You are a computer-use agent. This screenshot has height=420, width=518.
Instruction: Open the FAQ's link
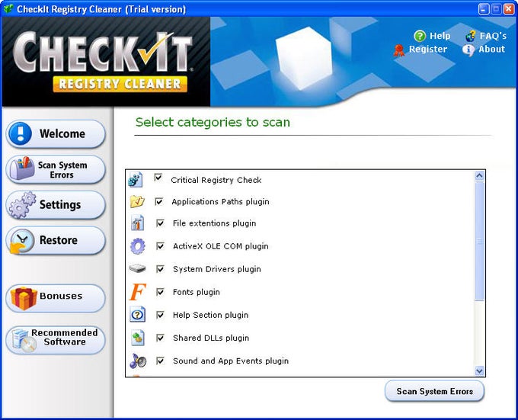point(493,36)
